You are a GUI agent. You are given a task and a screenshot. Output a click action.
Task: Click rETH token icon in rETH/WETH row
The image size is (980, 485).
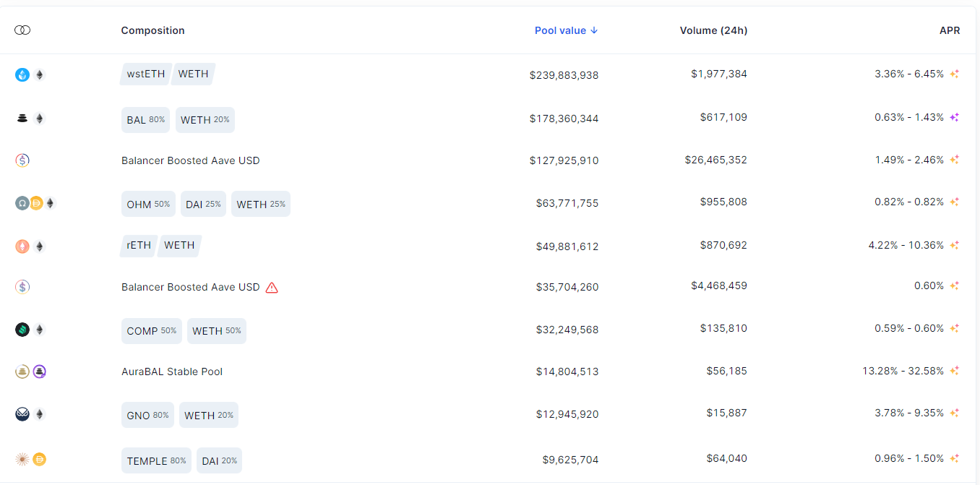pyautogui.click(x=22, y=246)
